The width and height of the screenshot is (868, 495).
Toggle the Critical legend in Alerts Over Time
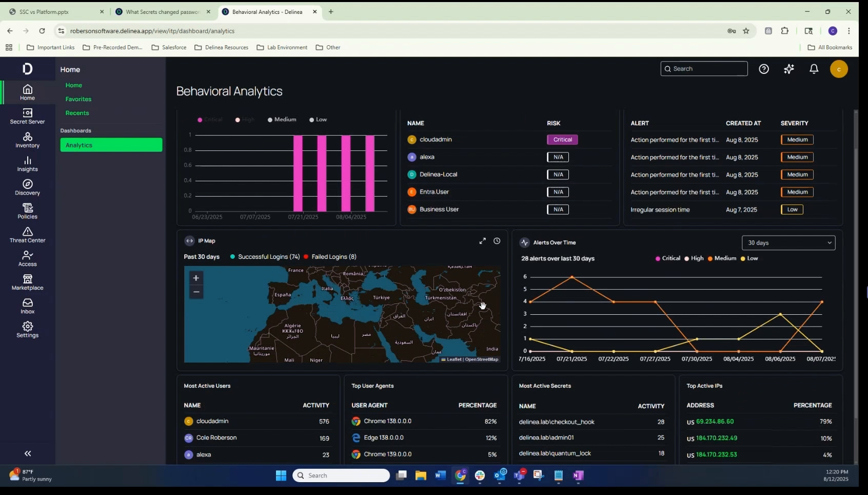pos(667,258)
